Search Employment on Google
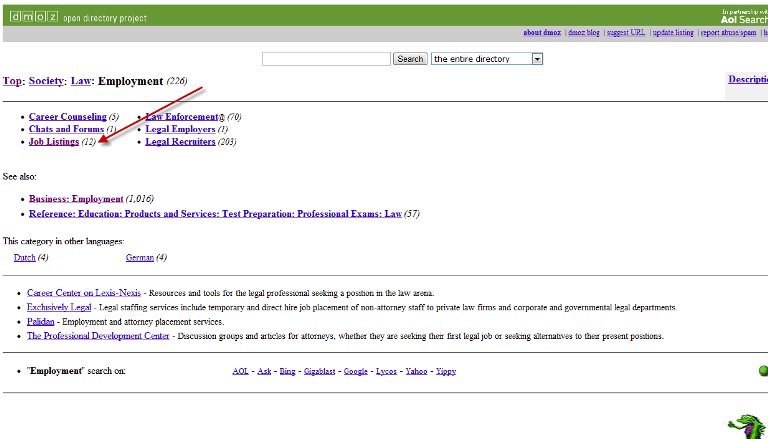Image resolution: width=768 pixels, height=439 pixels. tap(355, 371)
